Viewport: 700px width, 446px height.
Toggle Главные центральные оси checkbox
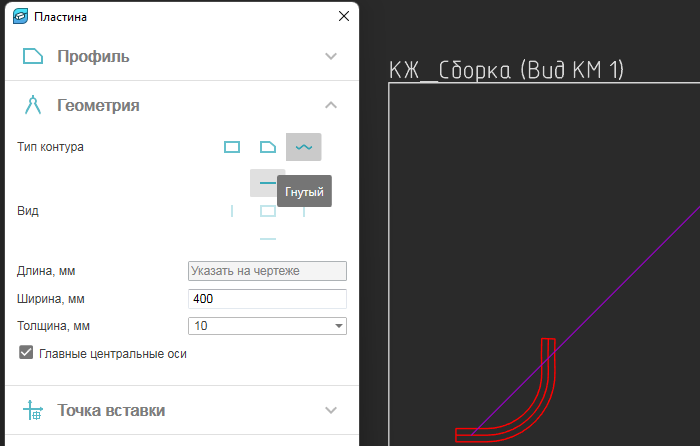point(26,352)
